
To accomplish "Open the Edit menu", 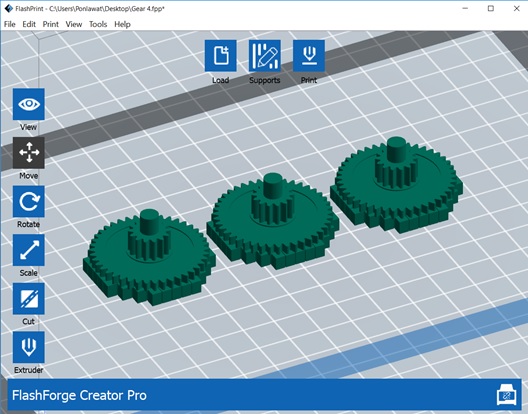I will click(x=29, y=24).
